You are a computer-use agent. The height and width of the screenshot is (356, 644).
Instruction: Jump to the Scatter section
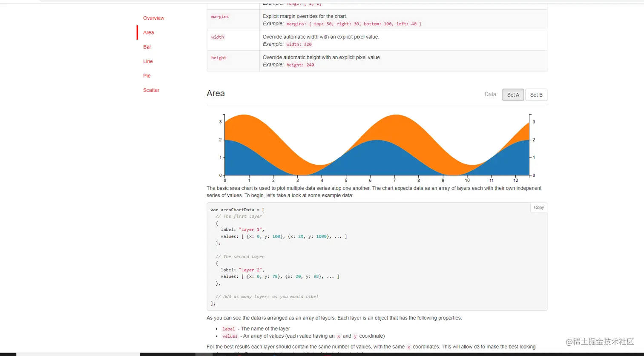(x=151, y=90)
